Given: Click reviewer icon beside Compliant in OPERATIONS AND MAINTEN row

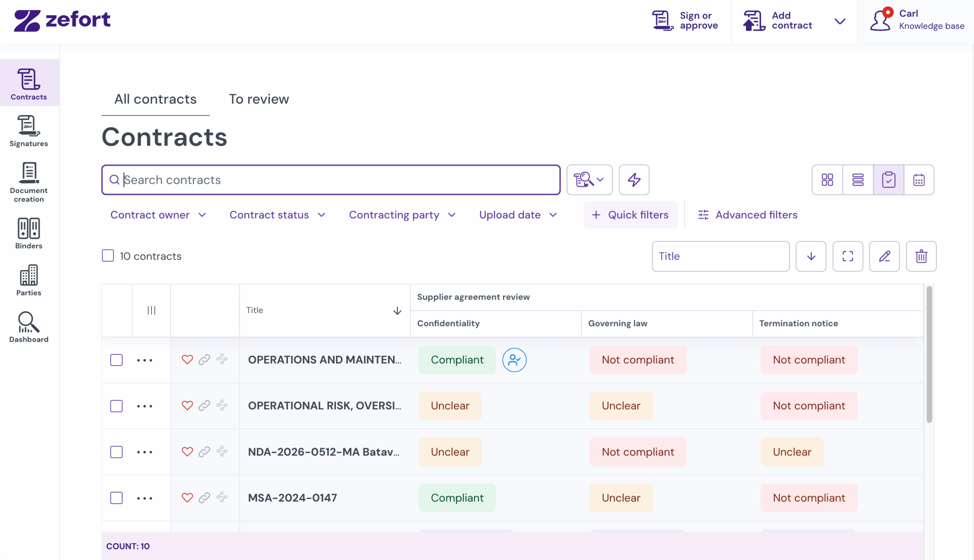Looking at the screenshot, I should [514, 360].
